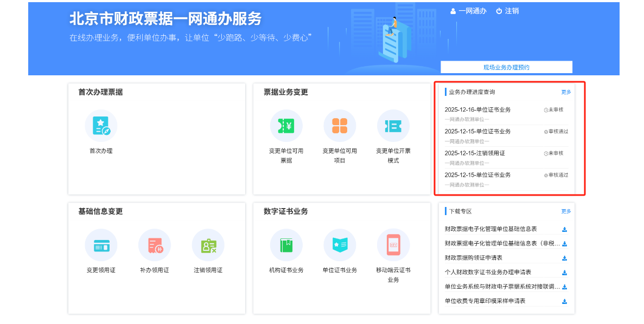Open the 变更单位可用项目 icon
The width and height of the screenshot is (644, 324).
340,126
